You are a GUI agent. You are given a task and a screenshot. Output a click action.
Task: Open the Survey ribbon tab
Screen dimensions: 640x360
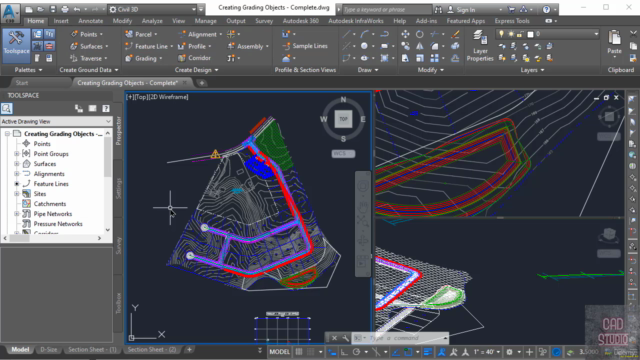tap(264, 21)
